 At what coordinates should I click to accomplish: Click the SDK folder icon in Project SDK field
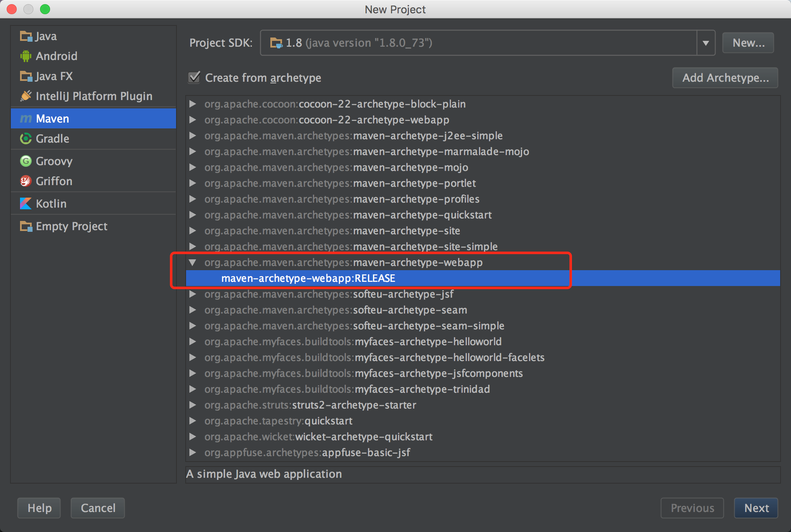(276, 43)
